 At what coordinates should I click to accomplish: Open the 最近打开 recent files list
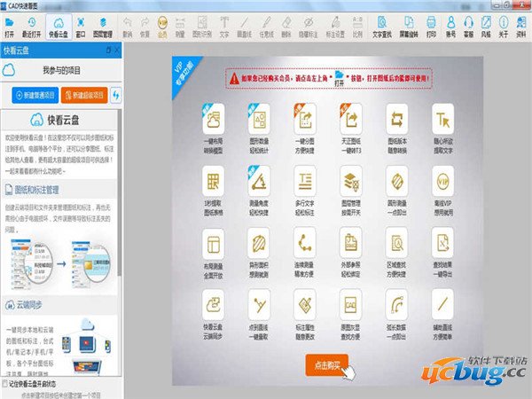(x=31, y=27)
